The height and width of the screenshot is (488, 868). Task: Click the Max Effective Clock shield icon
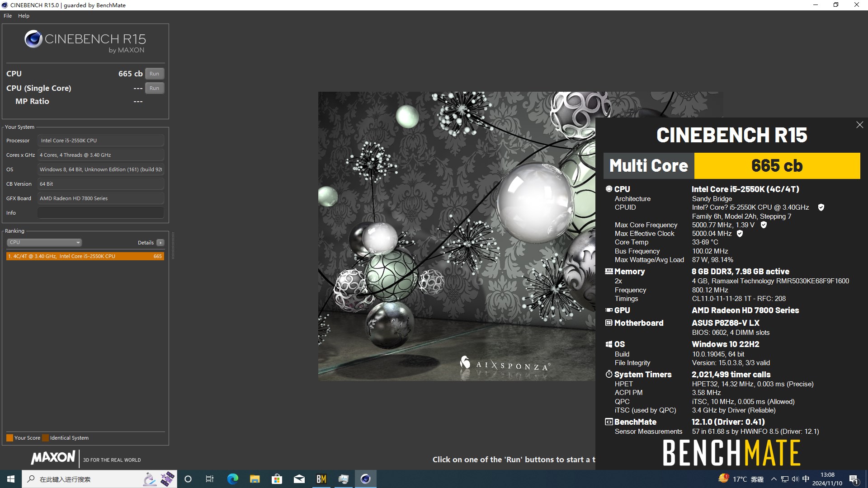pyautogui.click(x=740, y=234)
